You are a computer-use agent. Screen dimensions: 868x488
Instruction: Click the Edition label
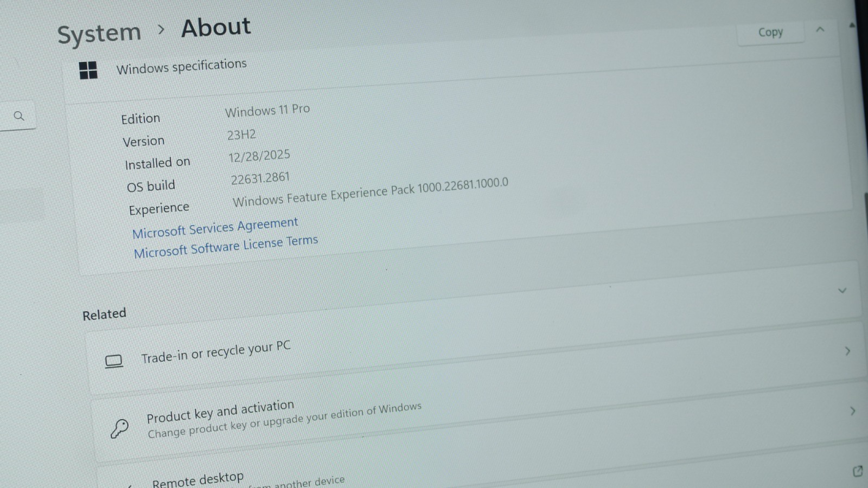point(141,119)
